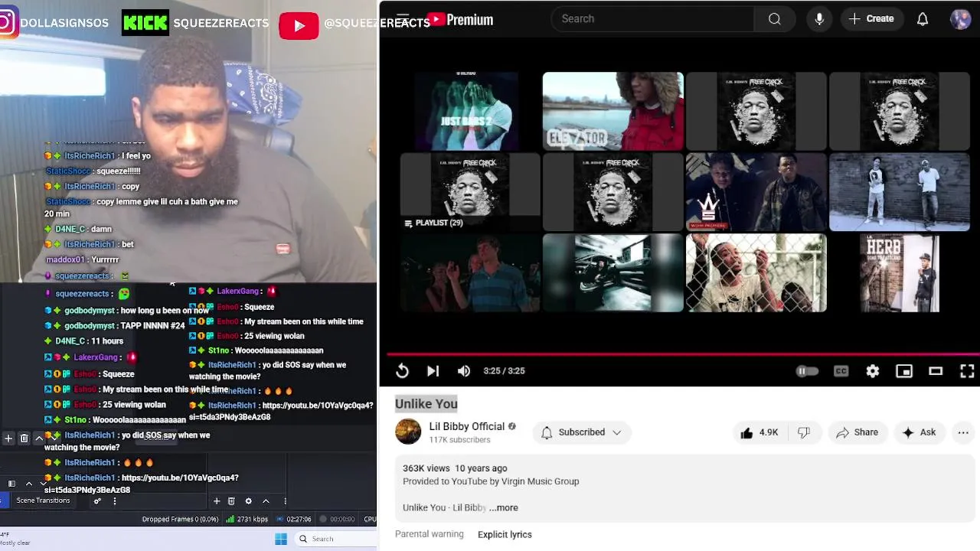Click the upper-left OBS plus add icon
The image size is (980, 551).
coord(8,439)
